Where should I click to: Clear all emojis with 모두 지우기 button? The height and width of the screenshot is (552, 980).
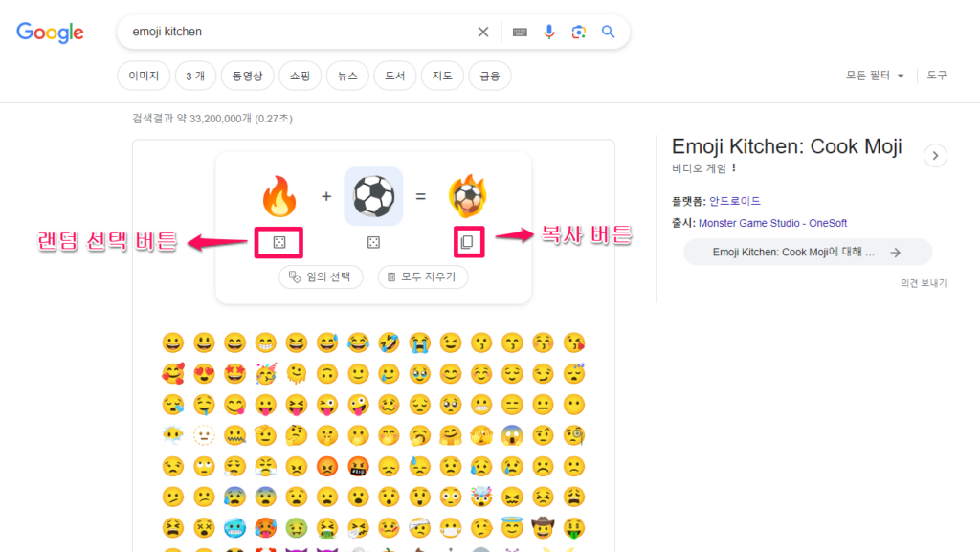(422, 276)
